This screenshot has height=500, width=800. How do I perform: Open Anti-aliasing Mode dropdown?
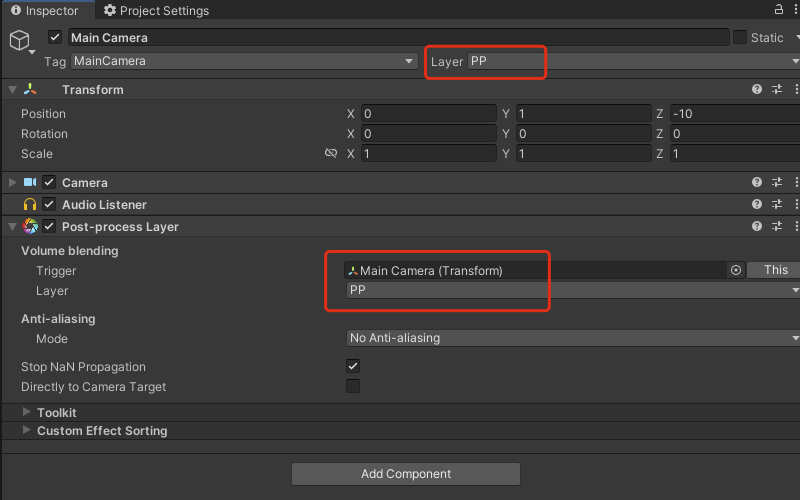coord(573,338)
